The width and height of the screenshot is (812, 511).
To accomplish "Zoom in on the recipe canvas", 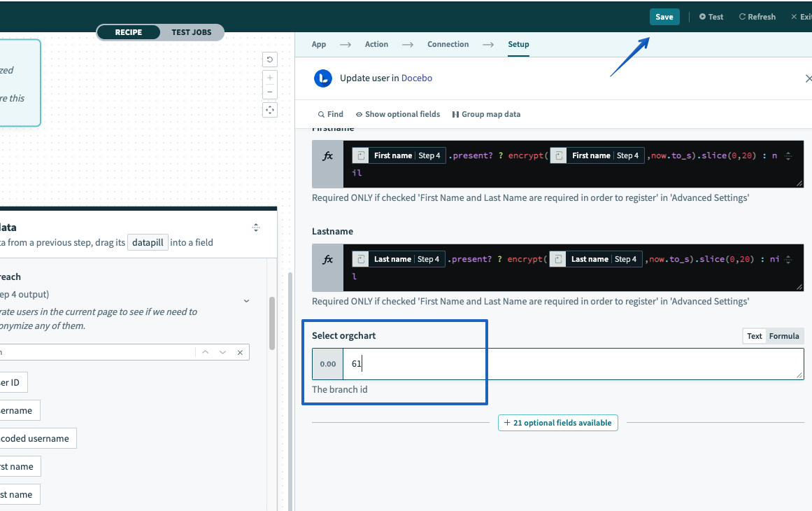I will tap(269, 79).
